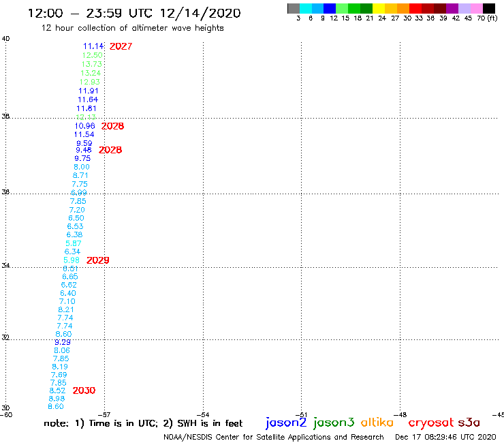504x443 pixels.
Task: Click the wave height value '6.65'
Action: (x=70, y=277)
